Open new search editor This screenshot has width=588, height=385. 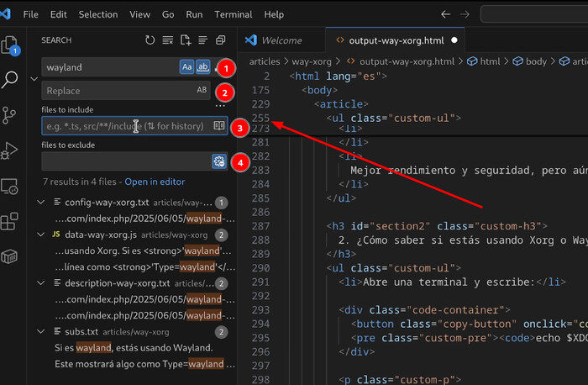click(x=186, y=40)
